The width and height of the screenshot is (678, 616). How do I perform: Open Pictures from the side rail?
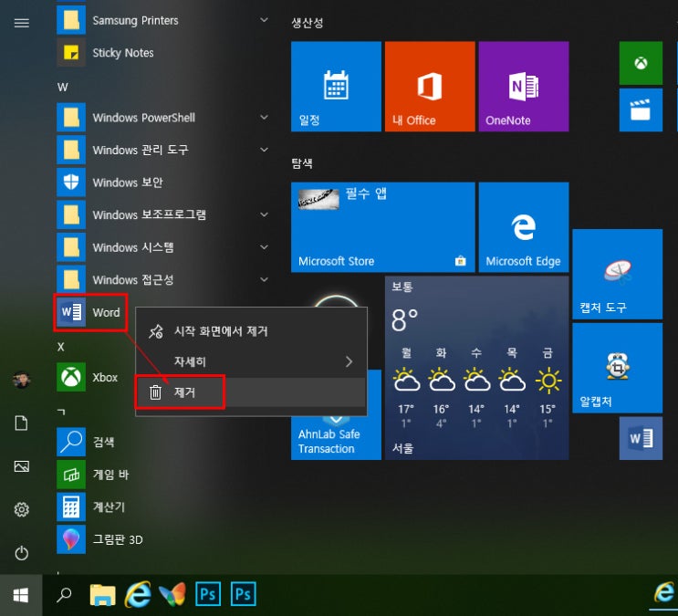pos(22,466)
